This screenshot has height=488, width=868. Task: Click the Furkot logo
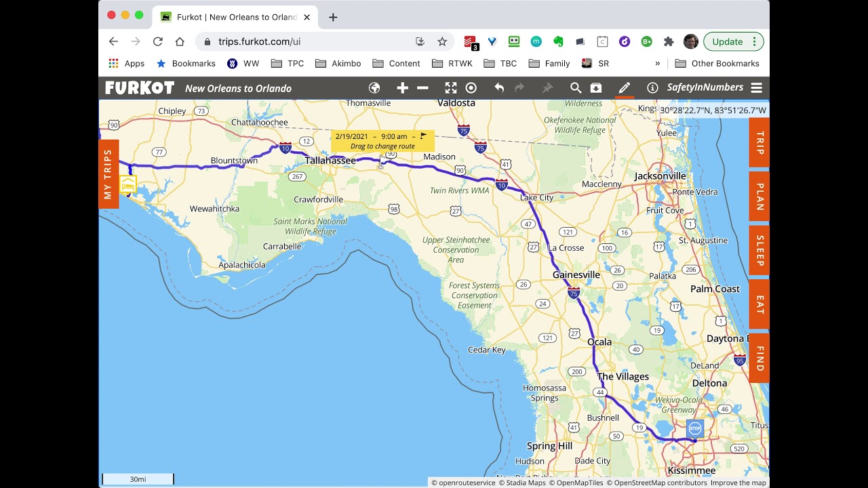(140, 87)
